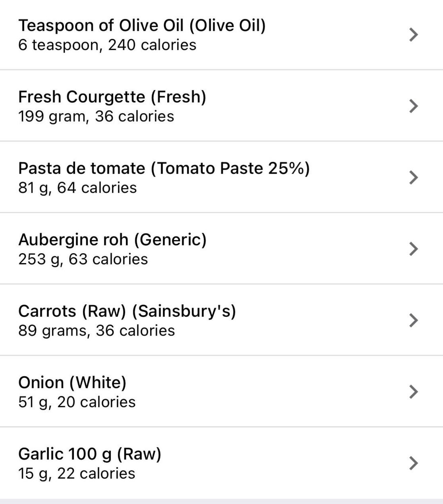Open the Fresh Courgette chevron arrow

[x=413, y=106]
